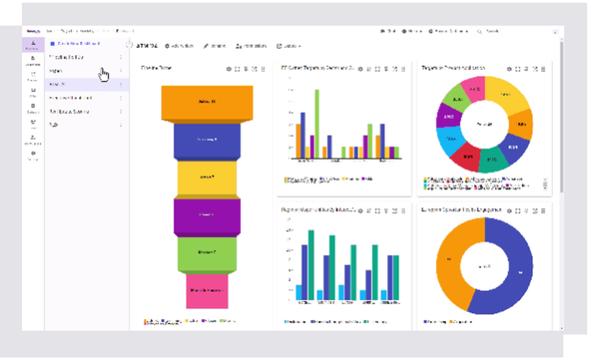This screenshot has height=364, width=590.
Task: Open the kebab menu next to the first dashboard name
Action: click(121, 57)
